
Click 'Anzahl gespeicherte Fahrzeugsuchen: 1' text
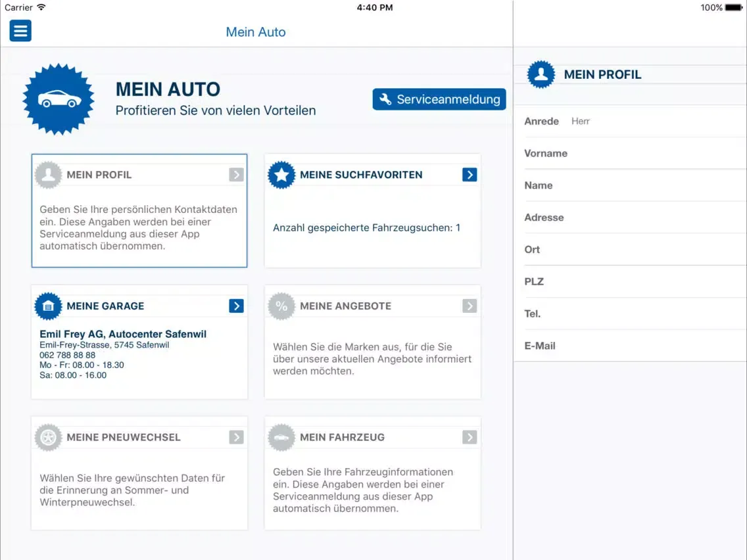[367, 227]
